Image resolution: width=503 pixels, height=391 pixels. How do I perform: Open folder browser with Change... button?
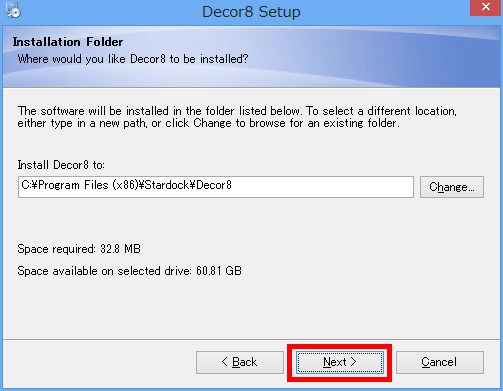click(452, 187)
